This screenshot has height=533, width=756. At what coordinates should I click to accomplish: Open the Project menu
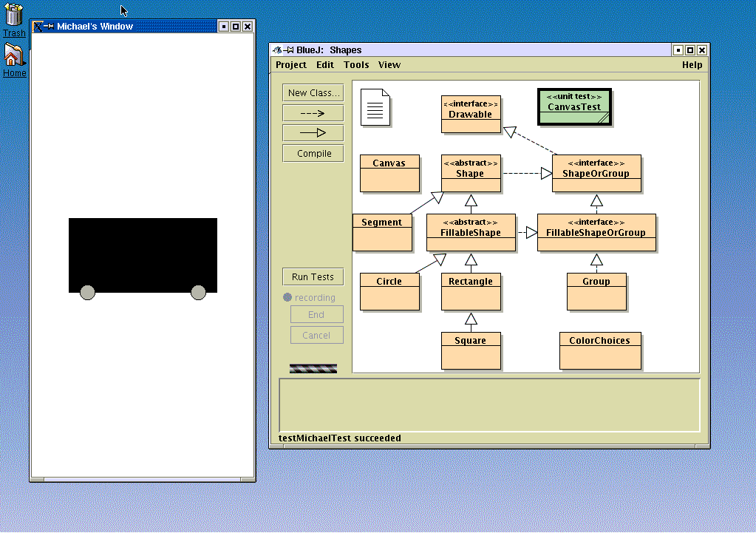(x=290, y=65)
